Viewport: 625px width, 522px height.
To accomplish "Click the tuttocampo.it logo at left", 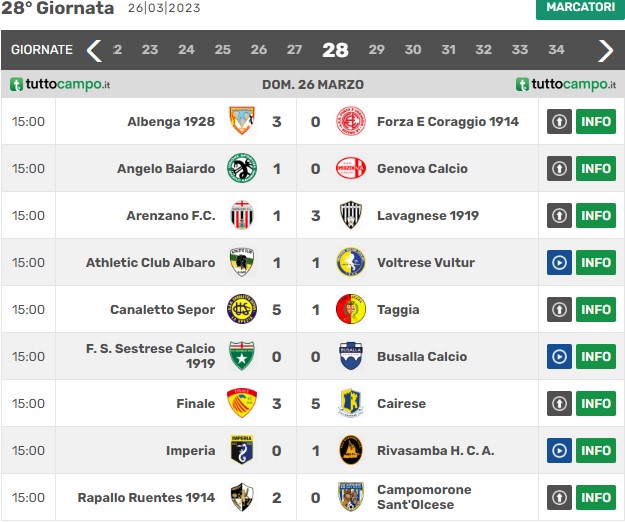I will [x=60, y=84].
